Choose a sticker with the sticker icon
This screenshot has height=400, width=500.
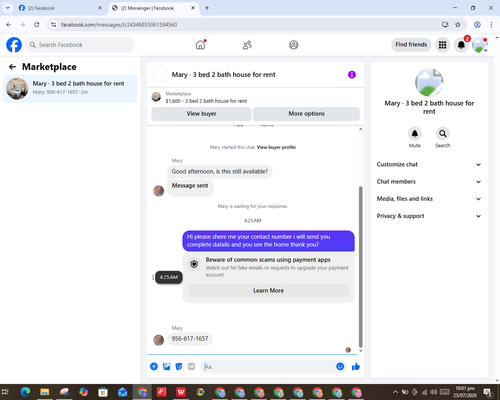[179, 367]
